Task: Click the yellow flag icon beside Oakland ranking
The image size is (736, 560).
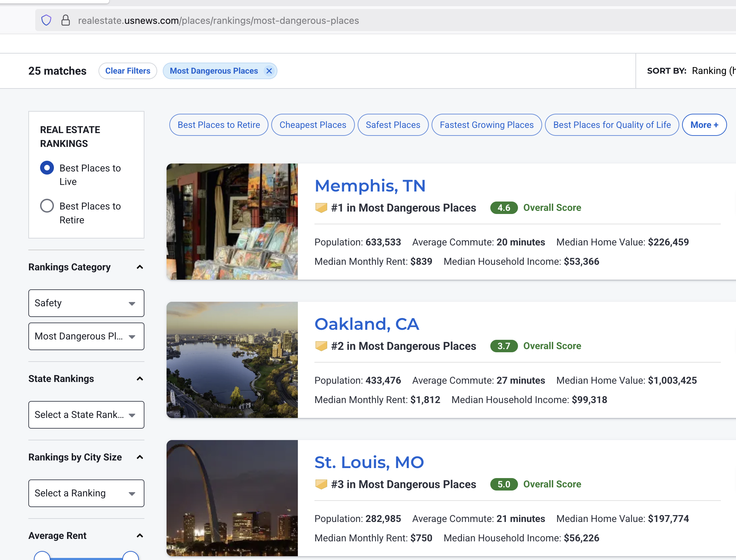Action: point(321,346)
